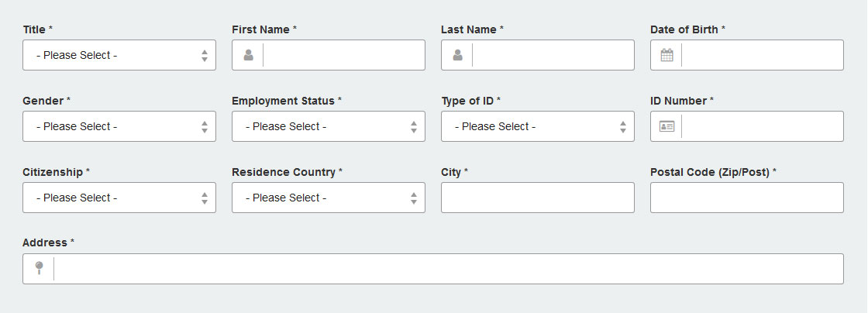Focus the City input box
This screenshot has width=868, height=313.
(x=538, y=198)
